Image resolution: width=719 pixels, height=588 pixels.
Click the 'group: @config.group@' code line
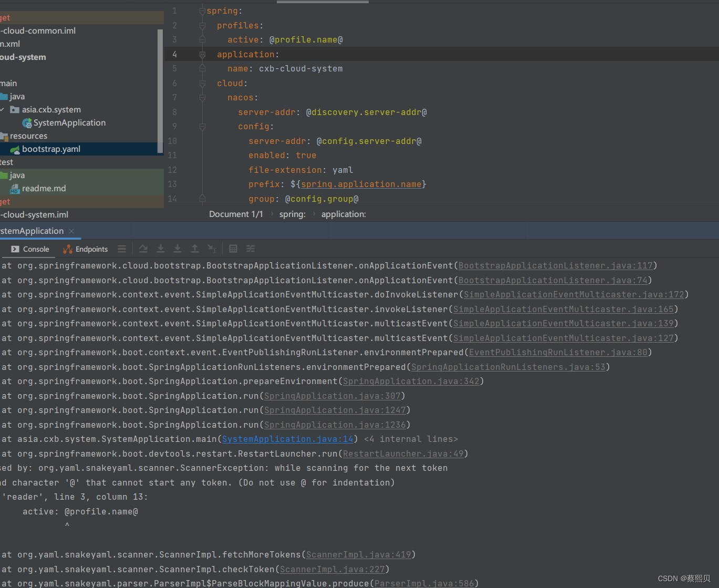[x=304, y=199]
